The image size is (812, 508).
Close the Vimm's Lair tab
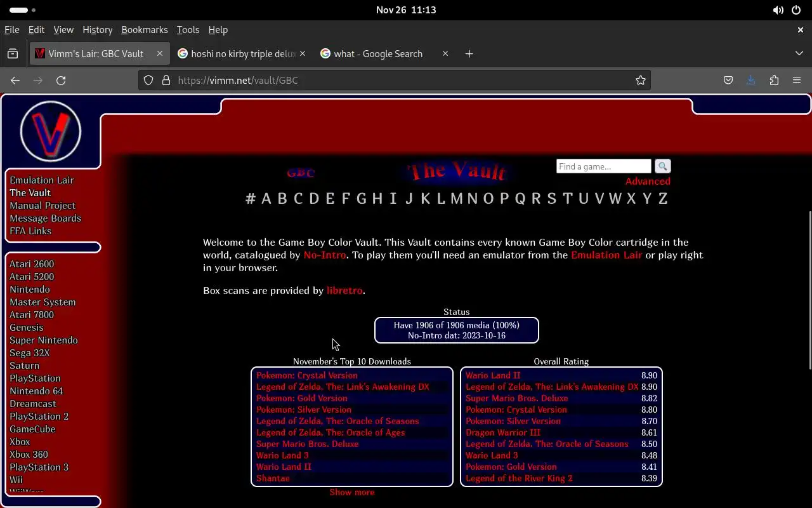pyautogui.click(x=160, y=54)
